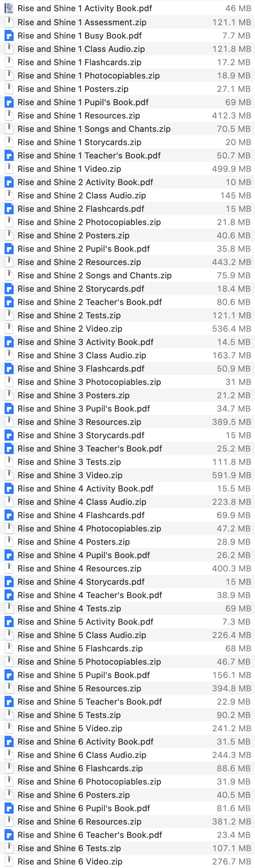
Task: Select file name Rise and Shine 4 Posters.zip
Action: point(74,542)
